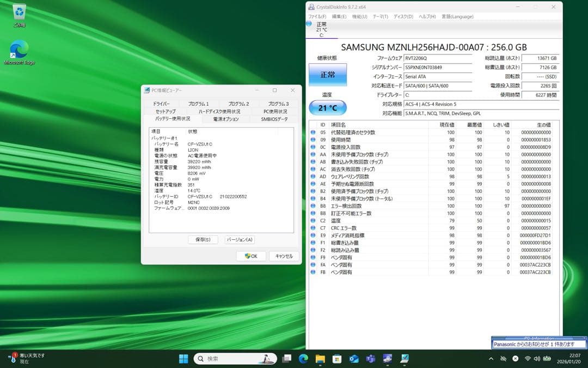Confirm with the OK button

click(x=251, y=256)
